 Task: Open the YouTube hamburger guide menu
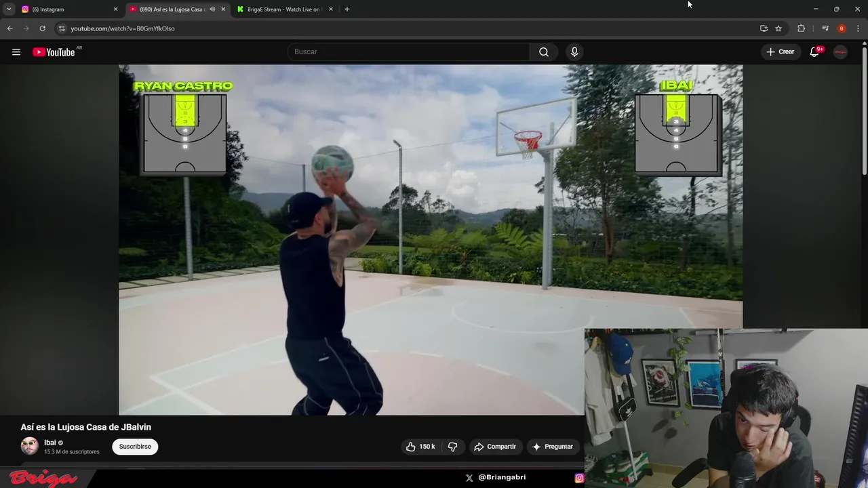[x=16, y=52]
